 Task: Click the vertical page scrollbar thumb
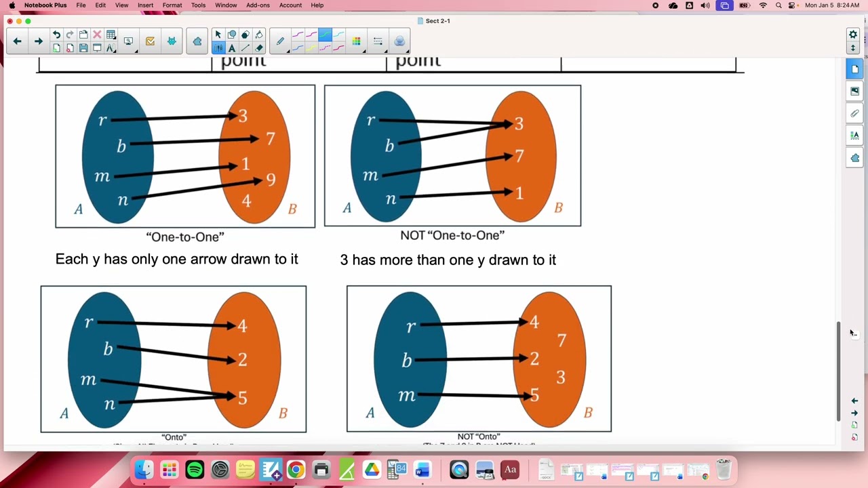[839, 371]
